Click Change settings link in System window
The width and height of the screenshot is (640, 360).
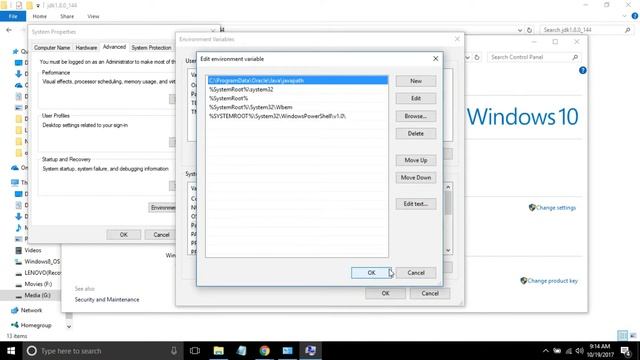click(x=556, y=208)
